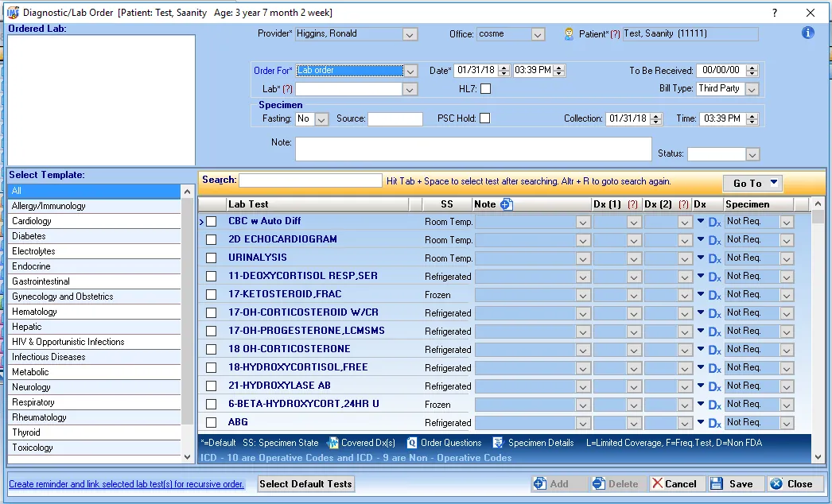Click the blue info icon at top right
The height and width of the screenshot is (504, 832).
click(808, 33)
